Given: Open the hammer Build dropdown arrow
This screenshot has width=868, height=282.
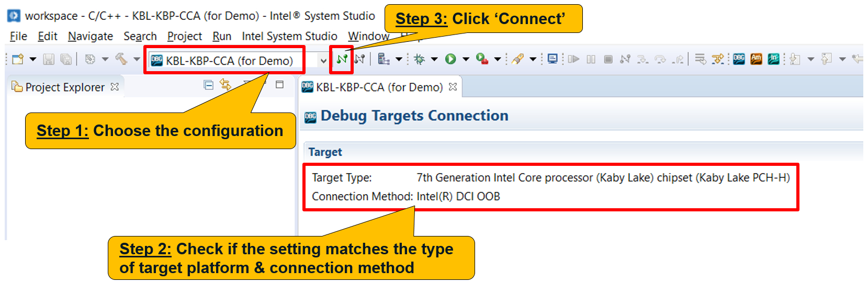Looking at the screenshot, I should [x=137, y=59].
